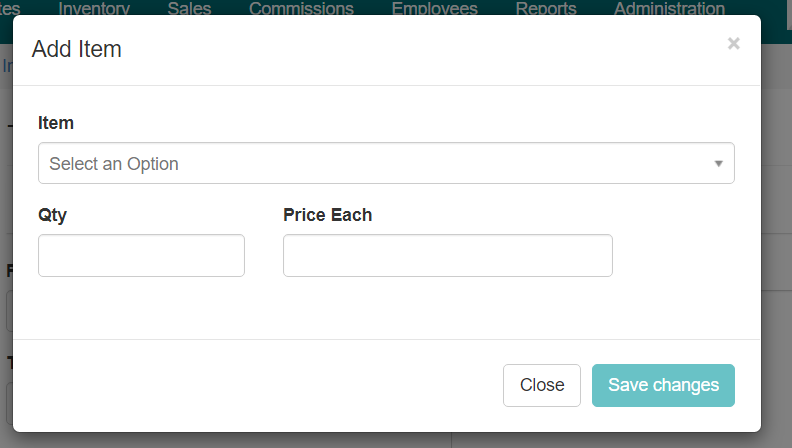The height and width of the screenshot is (448, 792).
Task: Click the cut-off menu item before Inventory
Action: [10, 8]
